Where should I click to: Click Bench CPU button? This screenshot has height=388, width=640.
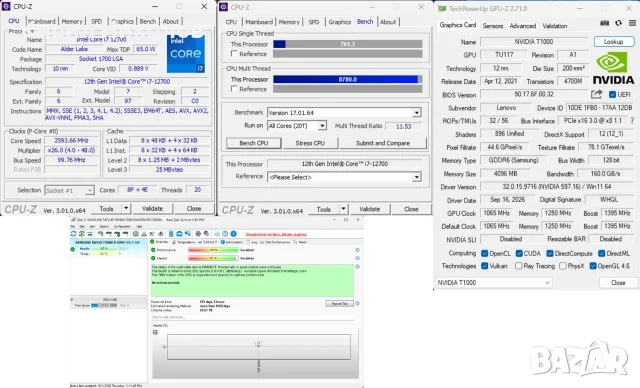pos(253,143)
